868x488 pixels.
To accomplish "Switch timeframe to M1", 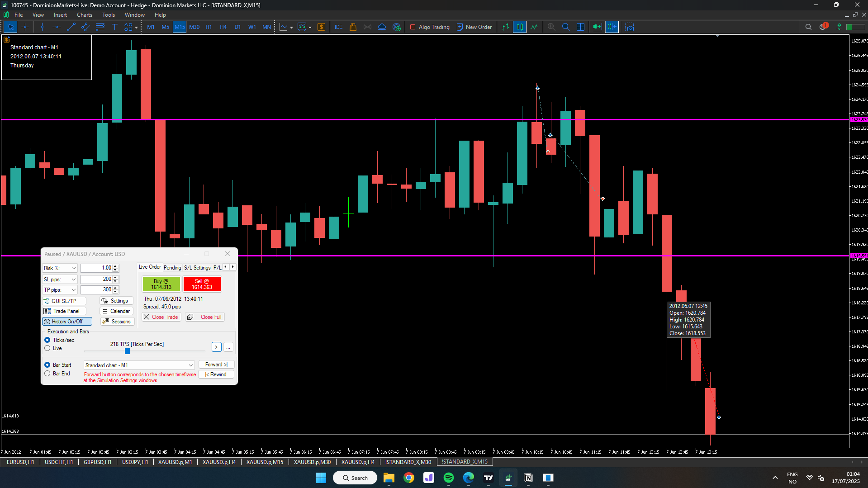I will pos(151,27).
